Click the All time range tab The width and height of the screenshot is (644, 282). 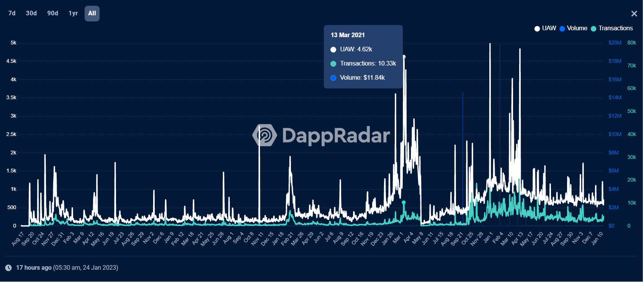92,13
